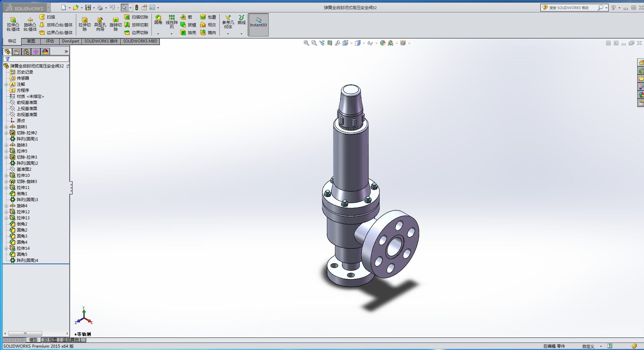Switch to the 草图 sketch tab
Viewport: 644px width, 350px height.
pos(31,41)
